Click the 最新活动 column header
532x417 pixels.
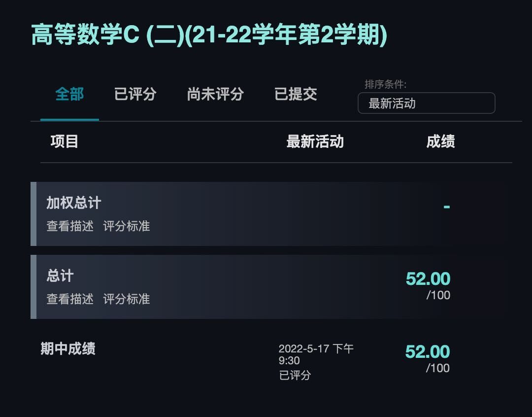[315, 142]
